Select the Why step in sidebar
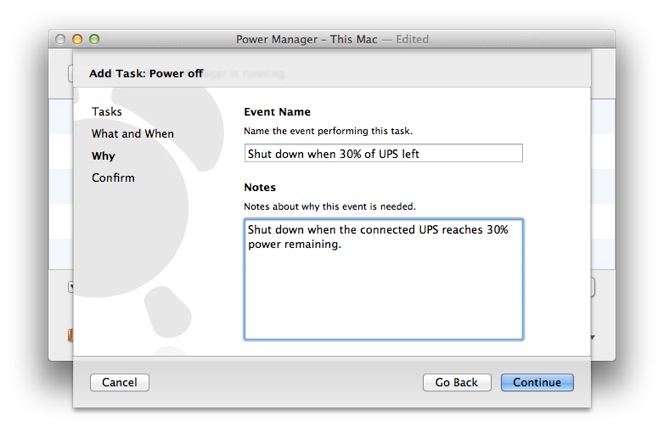Image resolution: width=664 pixels, height=428 pixels. tap(103, 156)
